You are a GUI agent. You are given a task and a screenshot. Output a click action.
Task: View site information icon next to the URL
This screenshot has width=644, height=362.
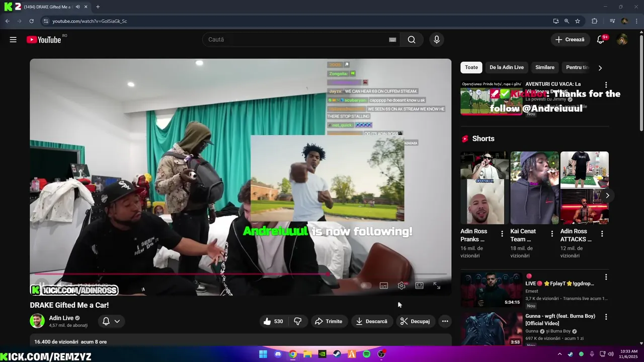tap(46, 21)
